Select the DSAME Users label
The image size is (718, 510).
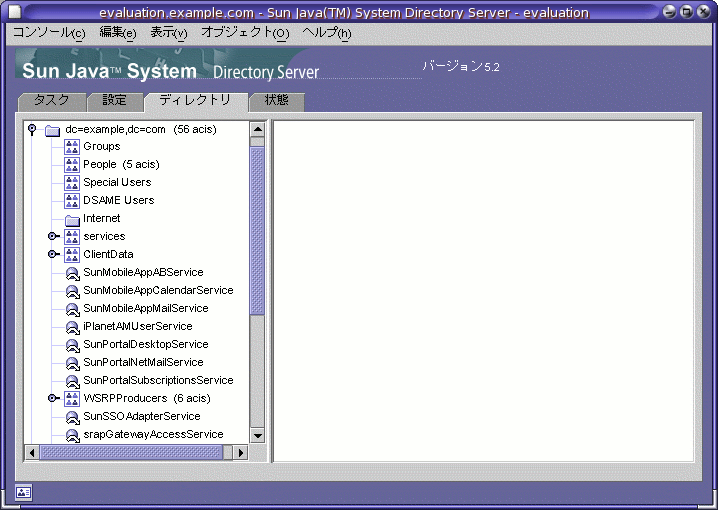(119, 200)
